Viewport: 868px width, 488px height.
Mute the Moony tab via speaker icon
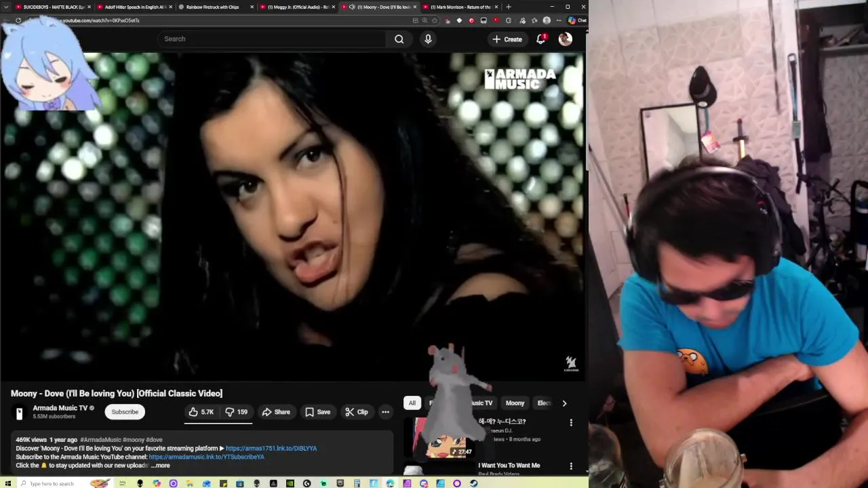[x=351, y=7]
